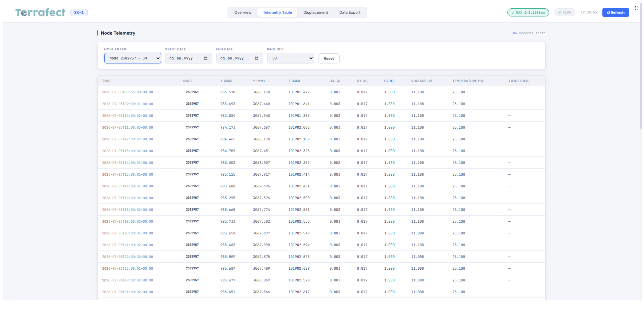Select timestamp 2026-07-05T23:00:01+00:00
Image resolution: width=644 pixels, height=317 pixels.
[x=128, y=268]
